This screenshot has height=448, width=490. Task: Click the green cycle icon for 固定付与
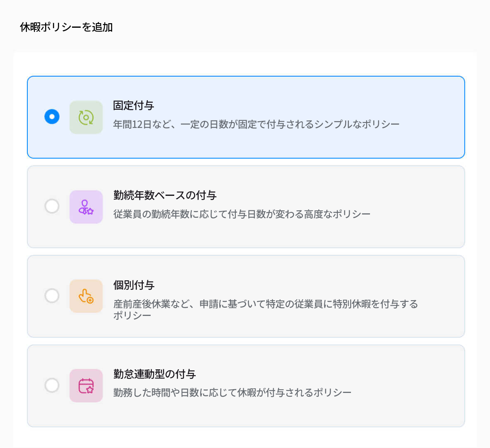point(86,117)
